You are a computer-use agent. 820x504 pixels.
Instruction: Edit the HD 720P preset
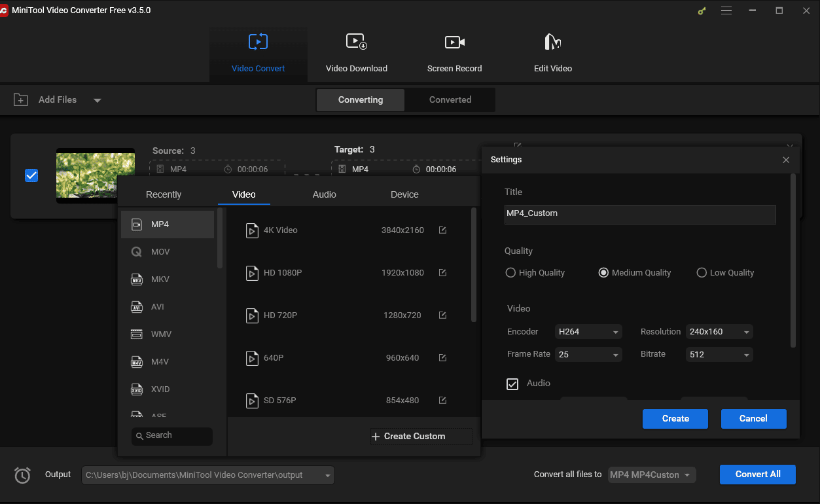click(x=442, y=315)
